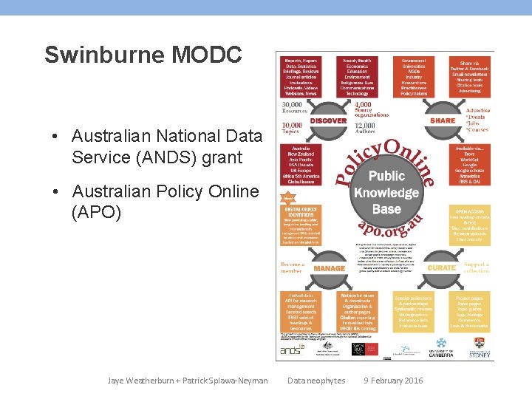Click the PolicyOnline curved heading
532x399 pixels.
click(383, 162)
